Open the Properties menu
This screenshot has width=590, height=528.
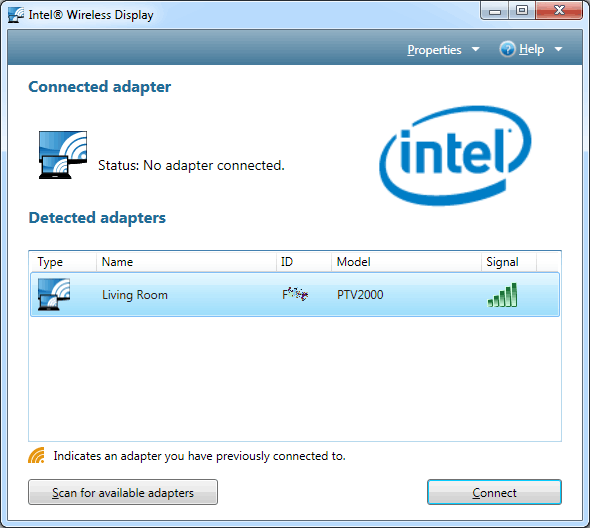434,50
